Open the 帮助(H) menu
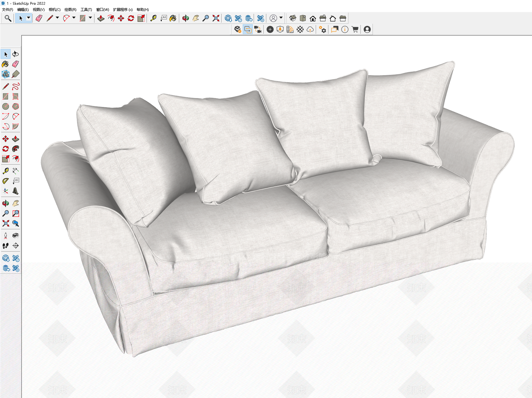Screen dimensions: 532x398 click(143, 10)
